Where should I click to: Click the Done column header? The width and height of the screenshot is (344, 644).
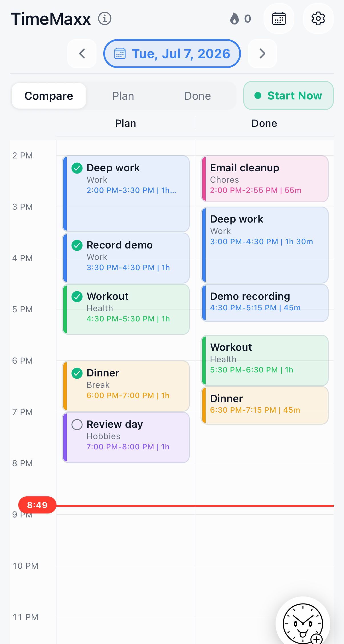[x=264, y=123]
